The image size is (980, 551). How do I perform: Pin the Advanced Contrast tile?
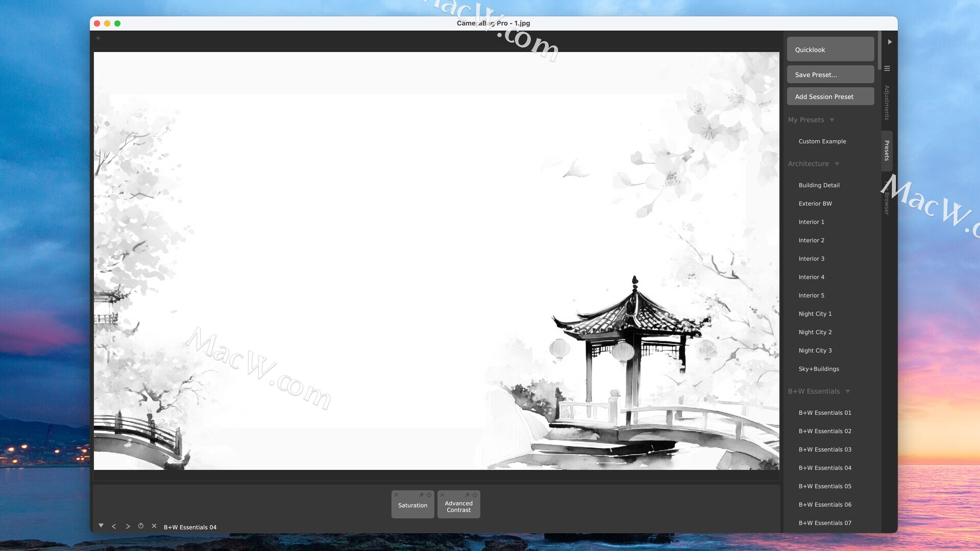click(468, 495)
